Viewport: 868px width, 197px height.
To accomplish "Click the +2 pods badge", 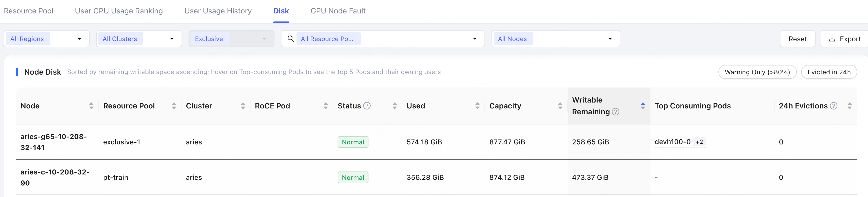I will [699, 142].
